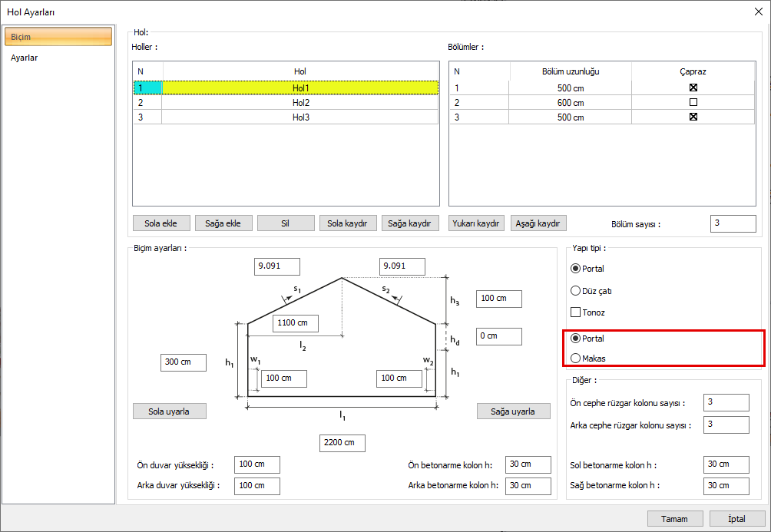Select the Makas radio button
Image resolution: width=771 pixels, height=532 pixels.
point(576,359)
